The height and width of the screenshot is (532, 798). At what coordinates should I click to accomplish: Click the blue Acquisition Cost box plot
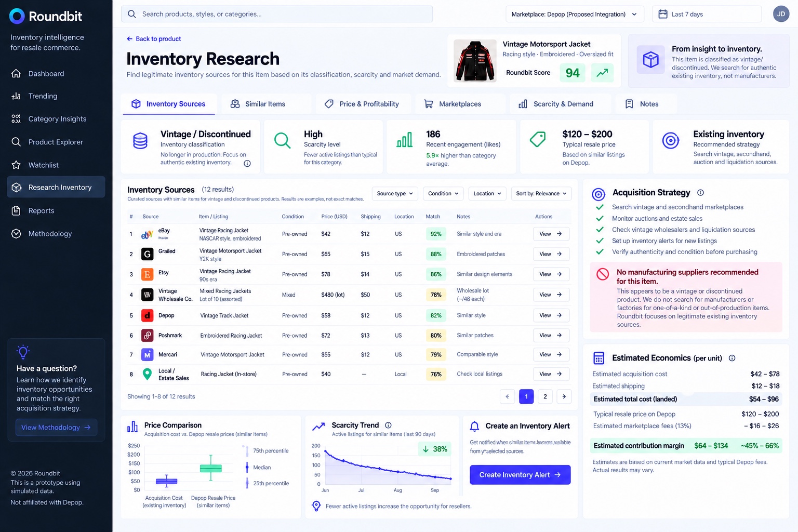pyautogui.click(x=167, y=481)
